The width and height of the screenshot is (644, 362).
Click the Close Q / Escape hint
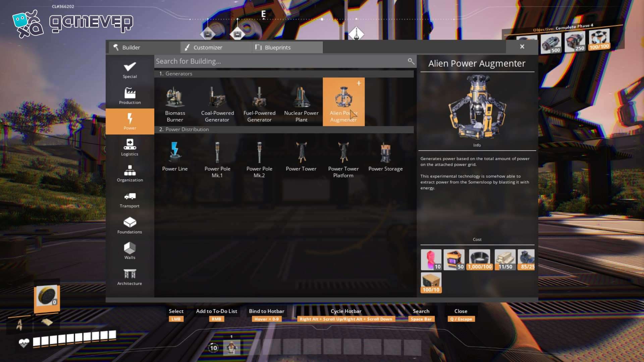point(461,315)
